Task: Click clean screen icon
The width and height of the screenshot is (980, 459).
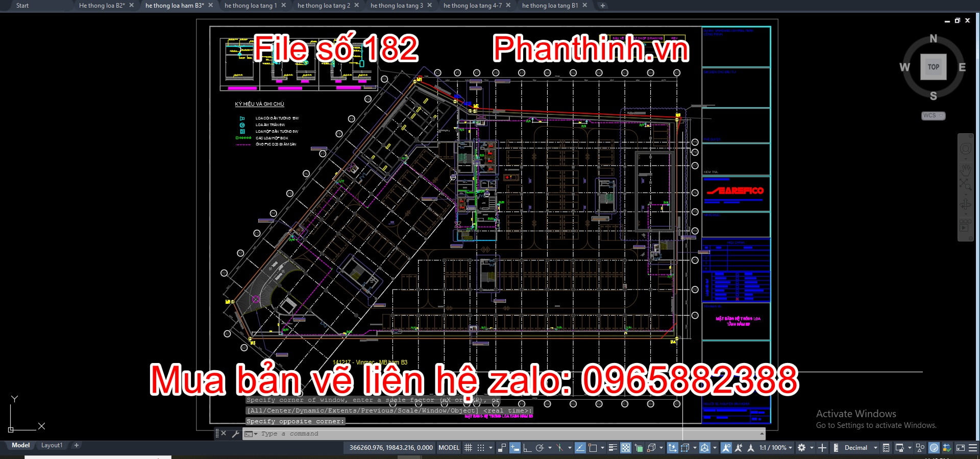Action: click(x=960, y=448)
